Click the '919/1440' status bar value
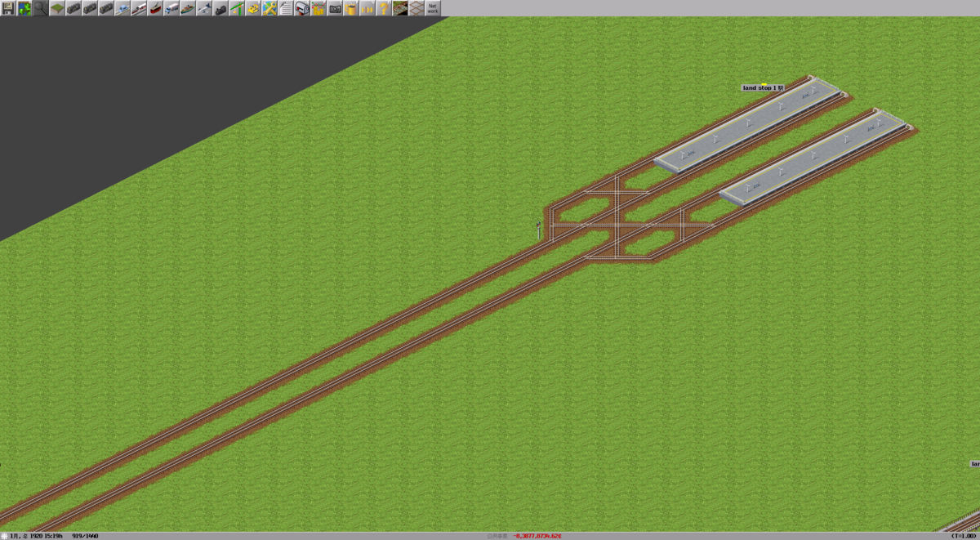 (x=85, y=536)
